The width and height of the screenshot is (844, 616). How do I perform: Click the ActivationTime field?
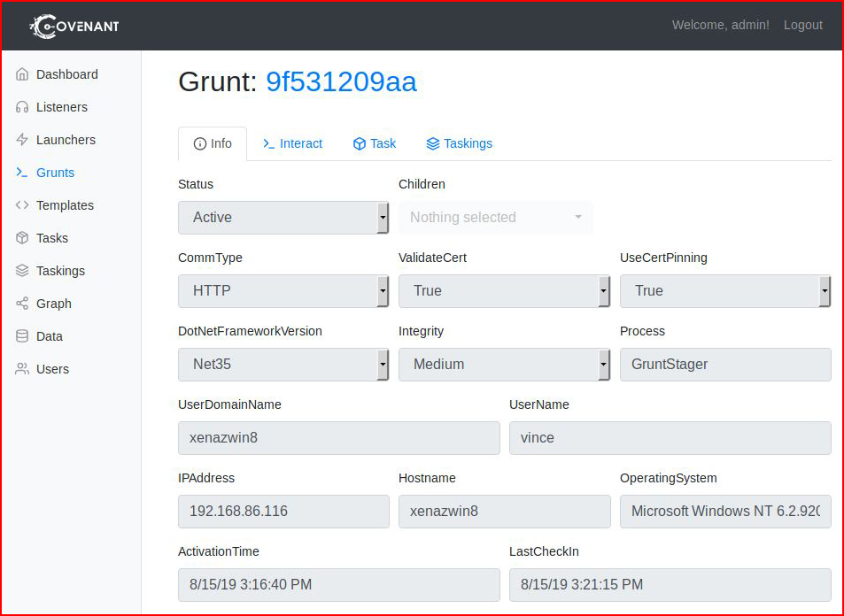coord(339,585)
